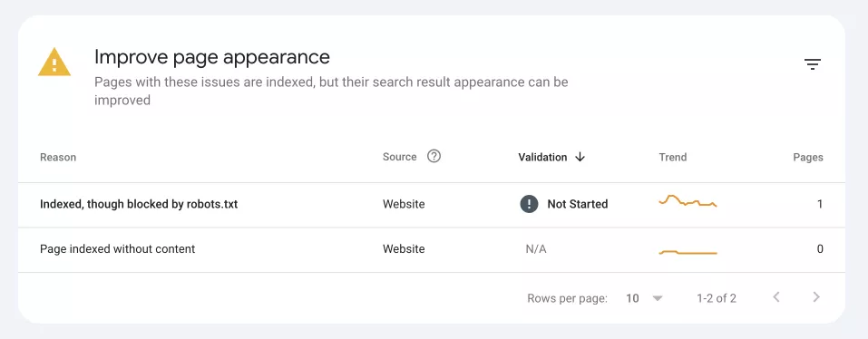This screenshot has width=868, height=339.
Task: Open the rows per page dropdown arrow
Action: coord(658,298)
